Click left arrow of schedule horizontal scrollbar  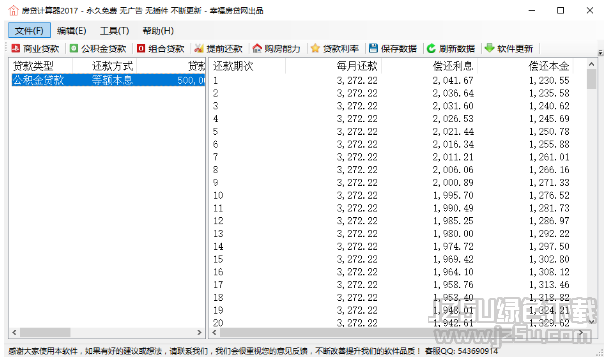pyautogui.click(x=214, y=332)
